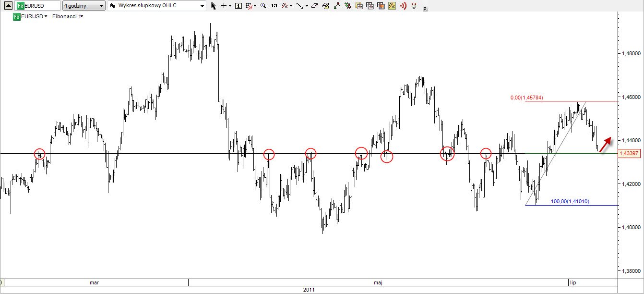Click the green Fx icon beside the EURUSD legend
Viewport: 644px width, 294px height.
pos(16,16)
